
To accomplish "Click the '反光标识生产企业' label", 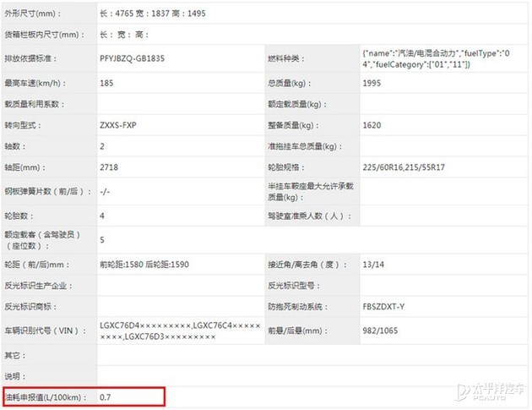I will point(38,286).
